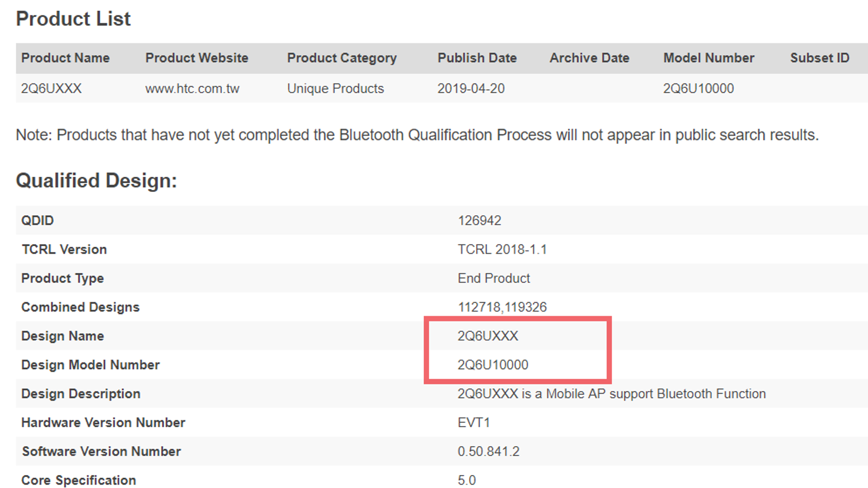Click the Archive Date column header
The height and width of the screenshot is (488, 868).
click(x=589, y=58)
